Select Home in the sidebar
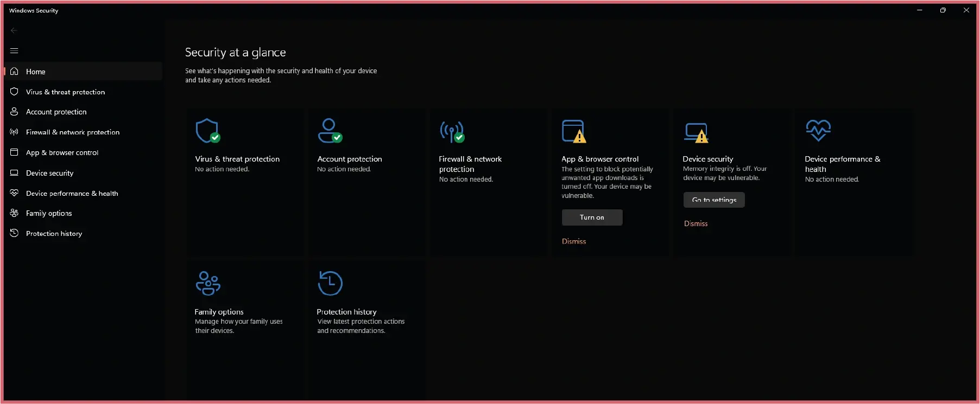The image size is (980, 404). point(83,71)
